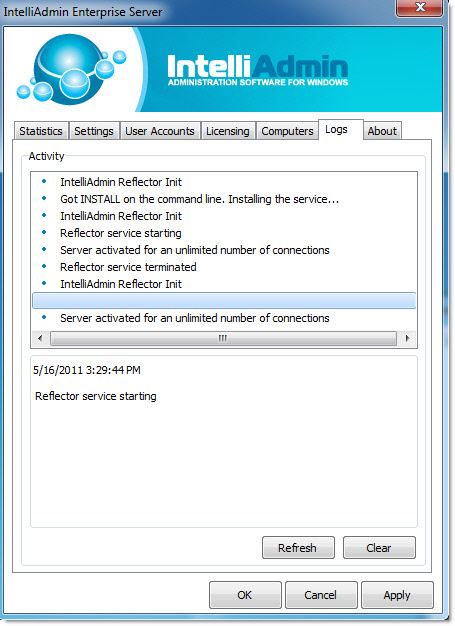
Task: Go to the Licensing tab
Action: click(228, 131)
